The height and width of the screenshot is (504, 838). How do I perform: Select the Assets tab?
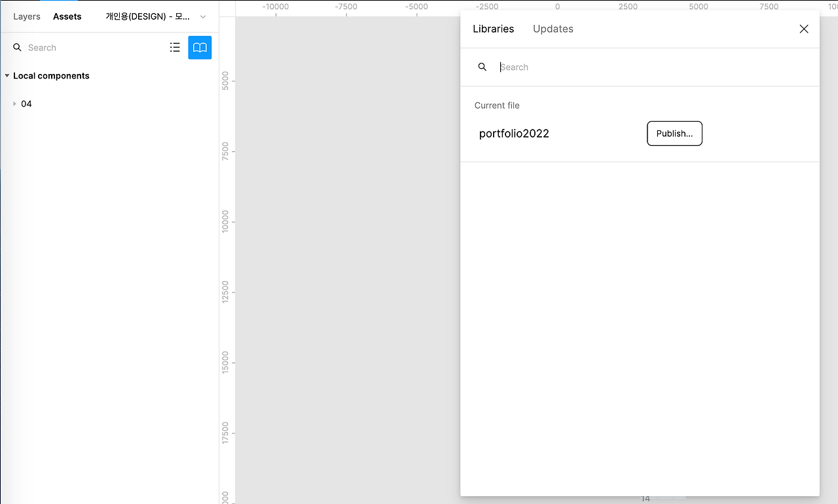67,16
